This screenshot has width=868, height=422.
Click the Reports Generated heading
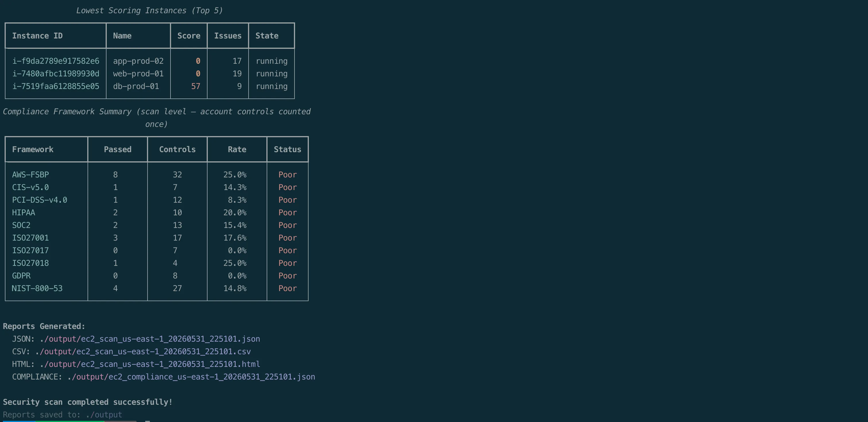pos(44,326)
